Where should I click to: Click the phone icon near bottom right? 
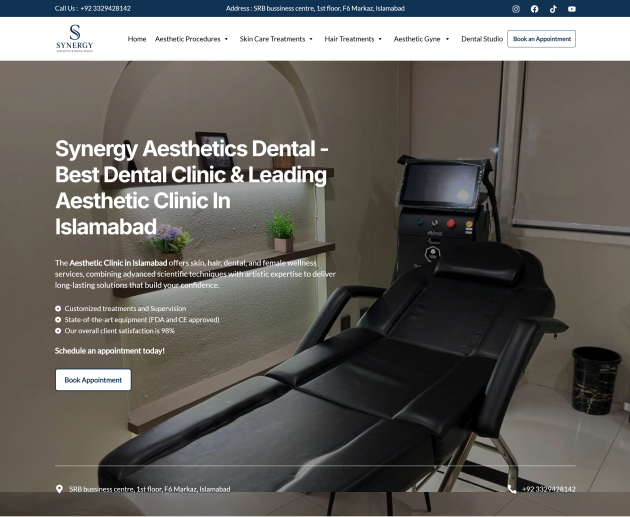pos(512,489)
